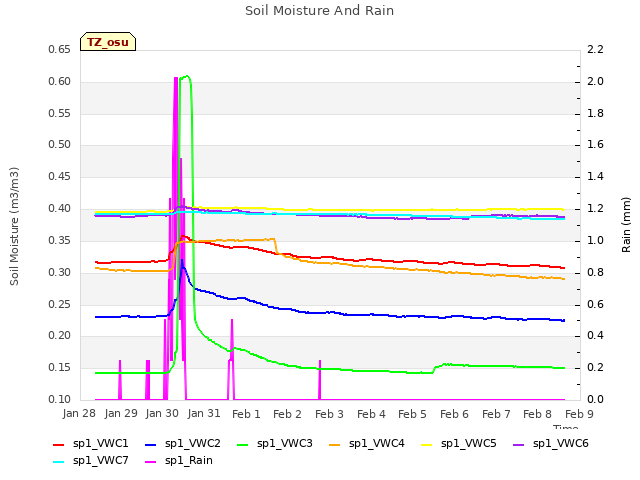Click the Jan 28 x-axis tick label
The image size is (640, 480).
[x=79, y=413]
